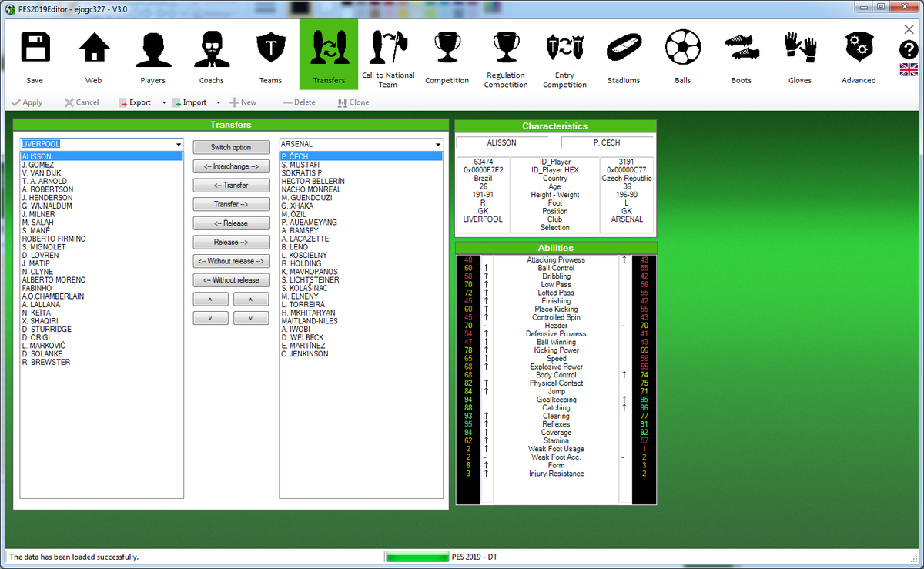
Task: Click the '<-- Transfer' button
Action: [231, 186]
